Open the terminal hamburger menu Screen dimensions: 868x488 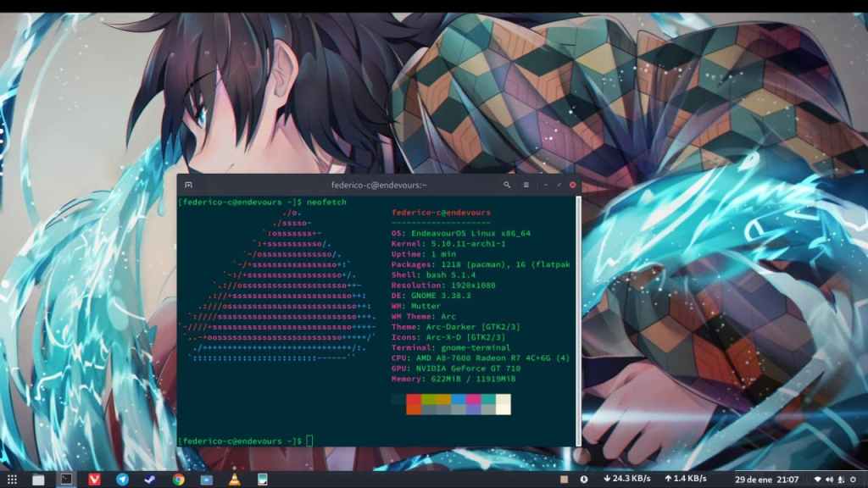point(526,185)
